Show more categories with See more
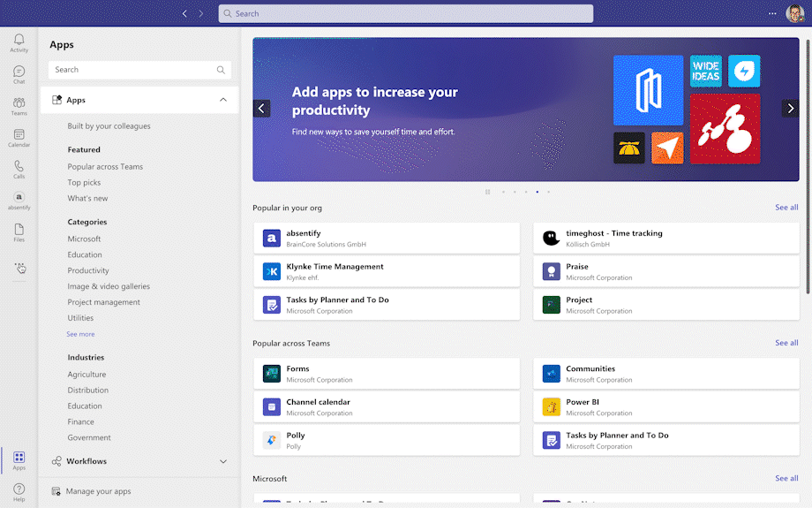The image size is (812, 508). click(x=80, y=334)
